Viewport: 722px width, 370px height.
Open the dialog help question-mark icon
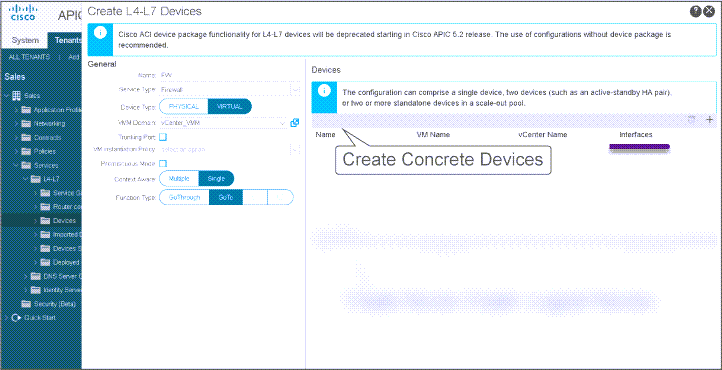695,12
